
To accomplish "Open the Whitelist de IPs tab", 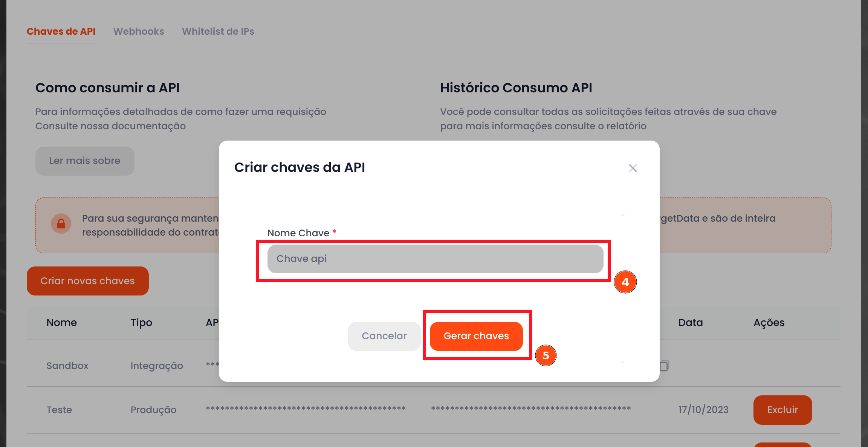I will [x=218, y=31].
